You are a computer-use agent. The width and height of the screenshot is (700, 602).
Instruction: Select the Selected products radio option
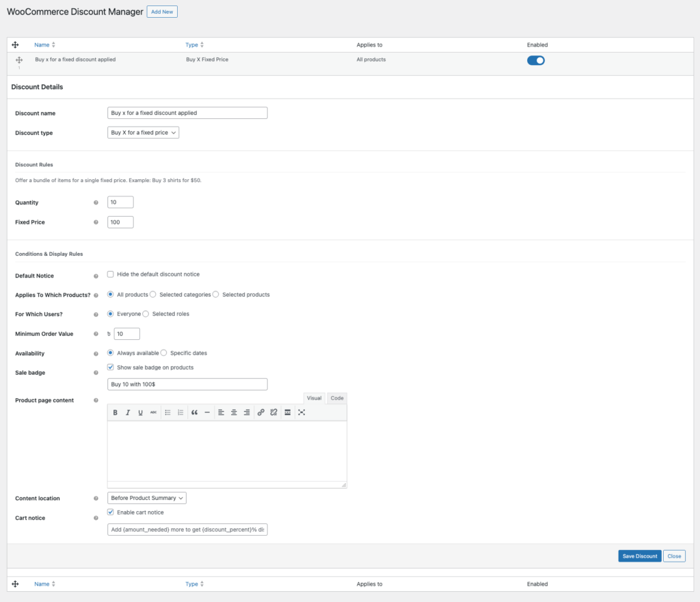216,294
